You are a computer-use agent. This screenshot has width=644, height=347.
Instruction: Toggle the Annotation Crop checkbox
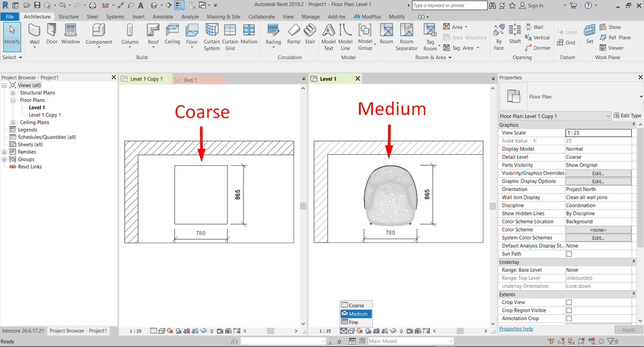569,318
